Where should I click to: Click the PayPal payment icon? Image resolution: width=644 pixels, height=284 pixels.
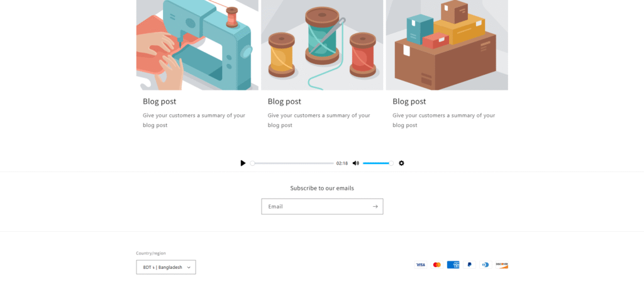[469, 265]
